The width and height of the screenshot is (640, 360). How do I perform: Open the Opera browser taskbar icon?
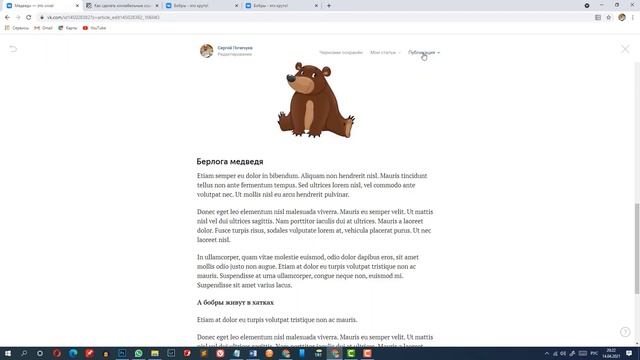[57, 353]
